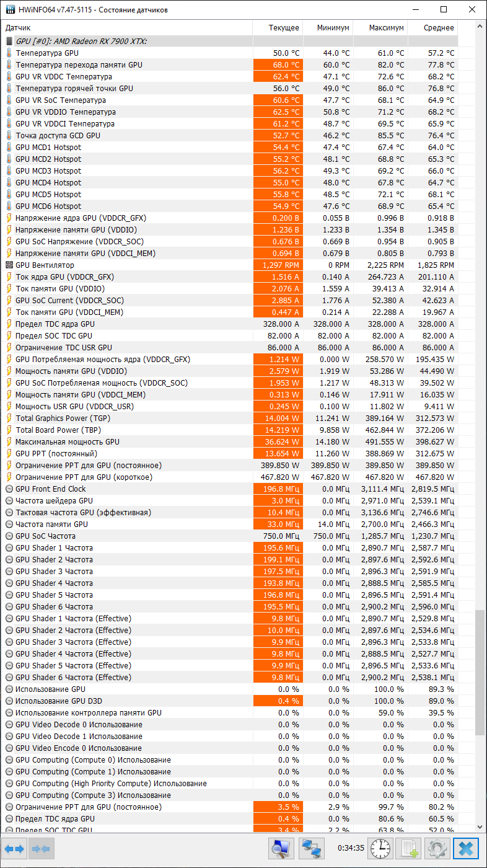
Task: Click usage icon beside Использование GPU D3D
Action: [9, 701]
